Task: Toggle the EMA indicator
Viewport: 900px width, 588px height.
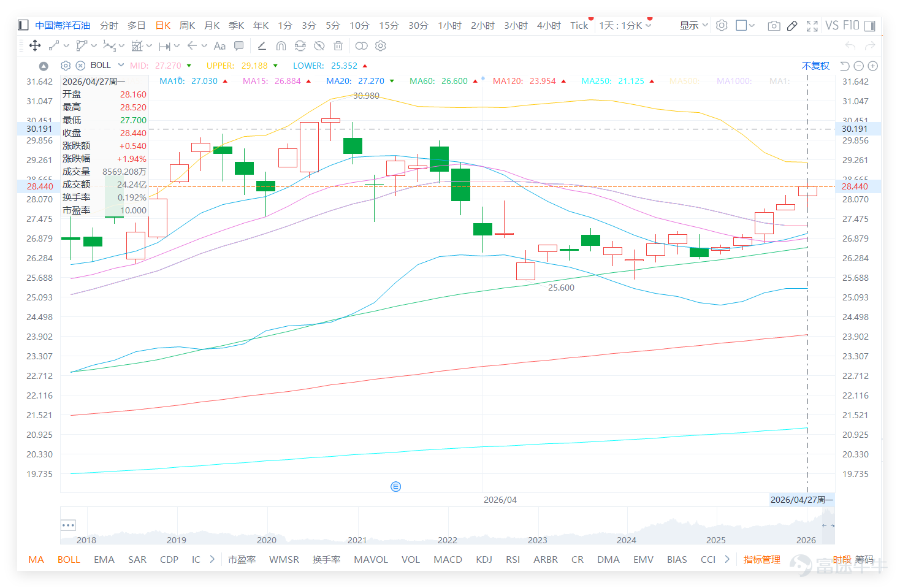Action: pyautogui.click(x=104, y=559)
